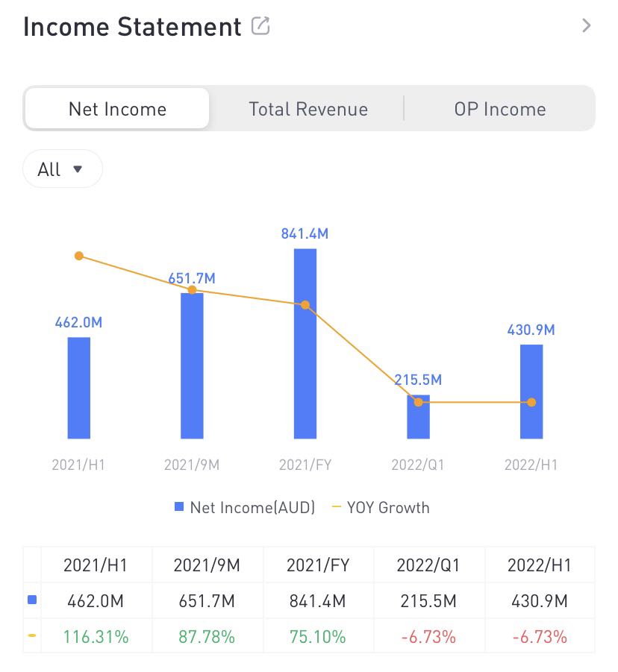This screenshot has width=618, height=672.
Task: Select the Net Income tab
Action: tap(117, 109)
